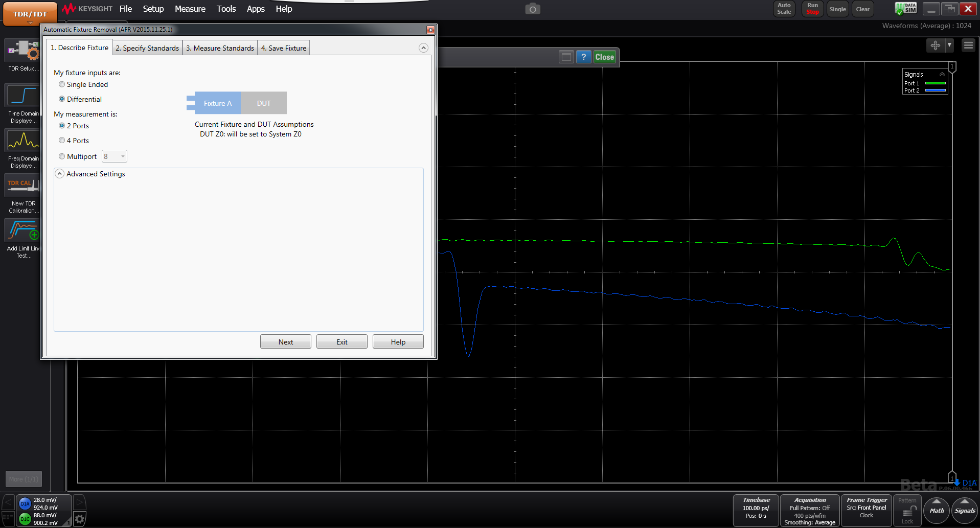Click the Math round button
The image size is (980, 528).
pyautogui.click(x=937, y=511)
